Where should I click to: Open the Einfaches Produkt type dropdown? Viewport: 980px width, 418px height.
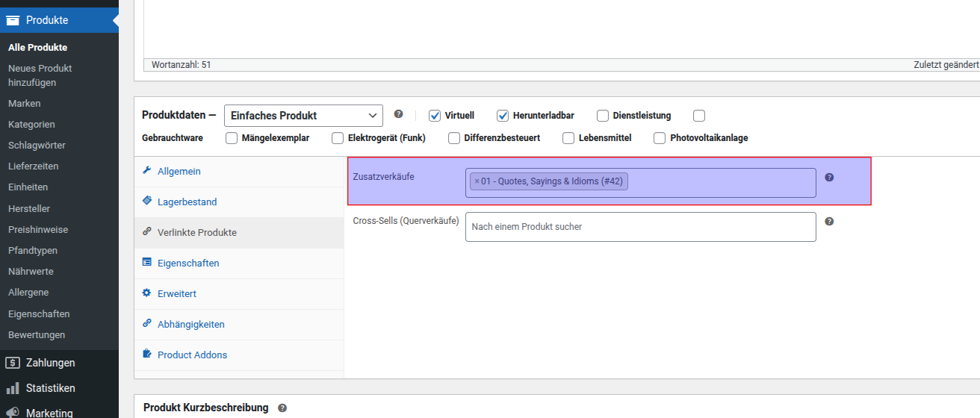pyautogui.click(x=303, y=116)
